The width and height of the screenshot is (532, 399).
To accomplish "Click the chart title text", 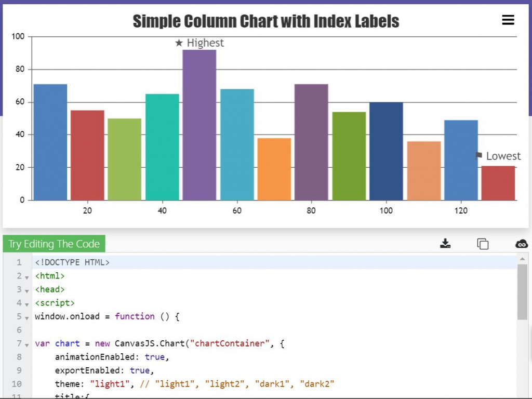I will [x=265, y=21].
